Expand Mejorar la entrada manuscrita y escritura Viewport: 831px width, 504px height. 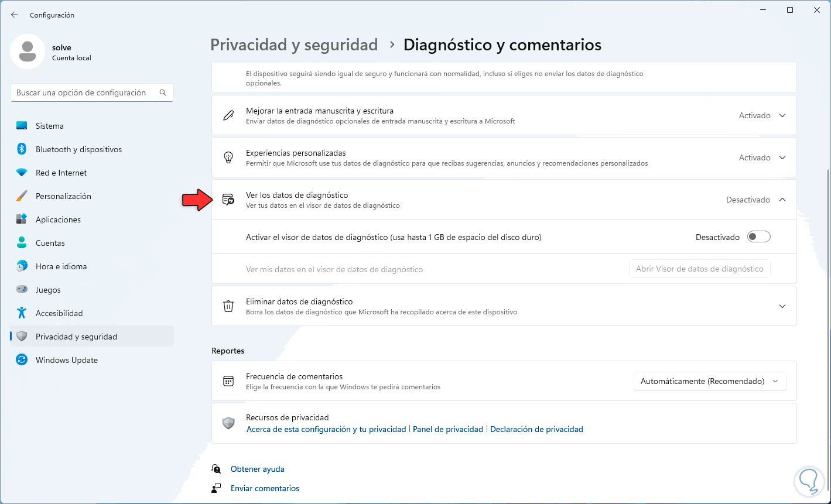pyautogui.click(x=782, y=115)
